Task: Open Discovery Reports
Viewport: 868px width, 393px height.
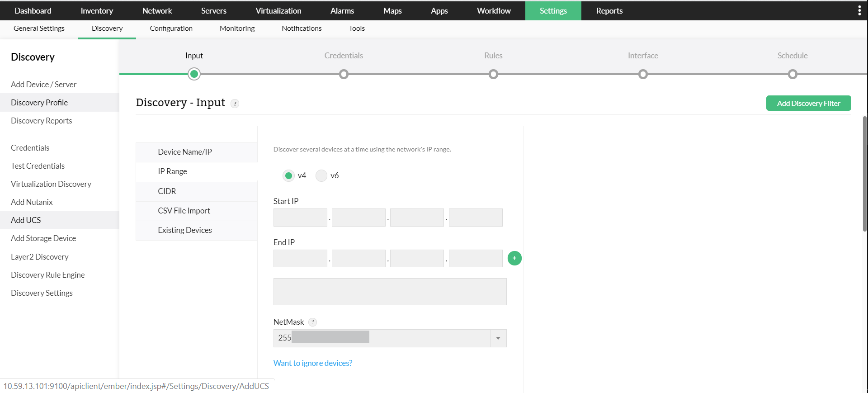Action: (x=42, y=121)
